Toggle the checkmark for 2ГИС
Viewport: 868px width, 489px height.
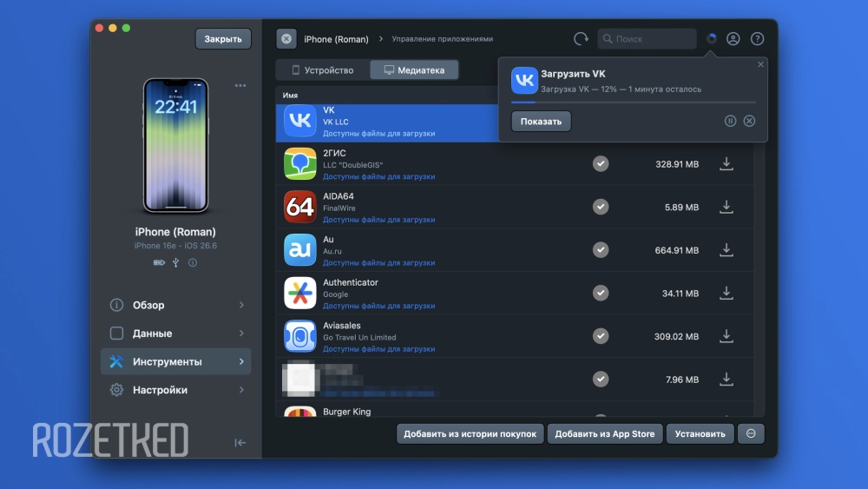point(601,164)
